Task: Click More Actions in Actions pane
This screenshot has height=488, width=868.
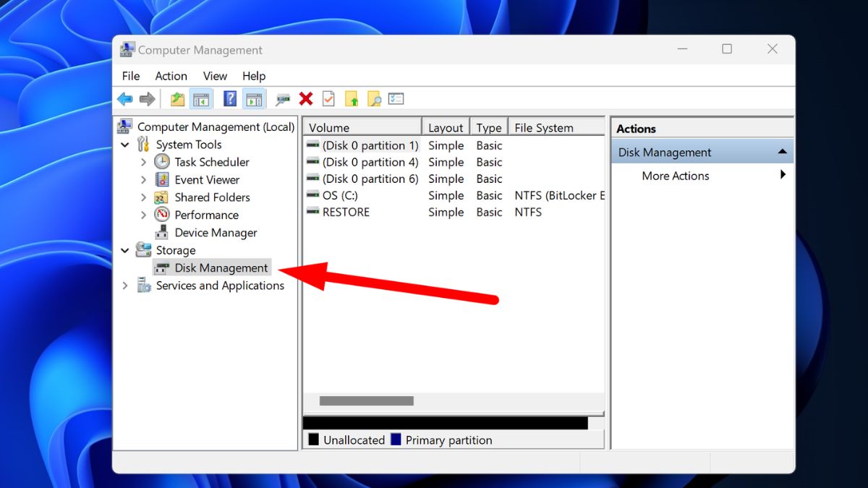Action: pyautogui.click(x=676, y=176)
